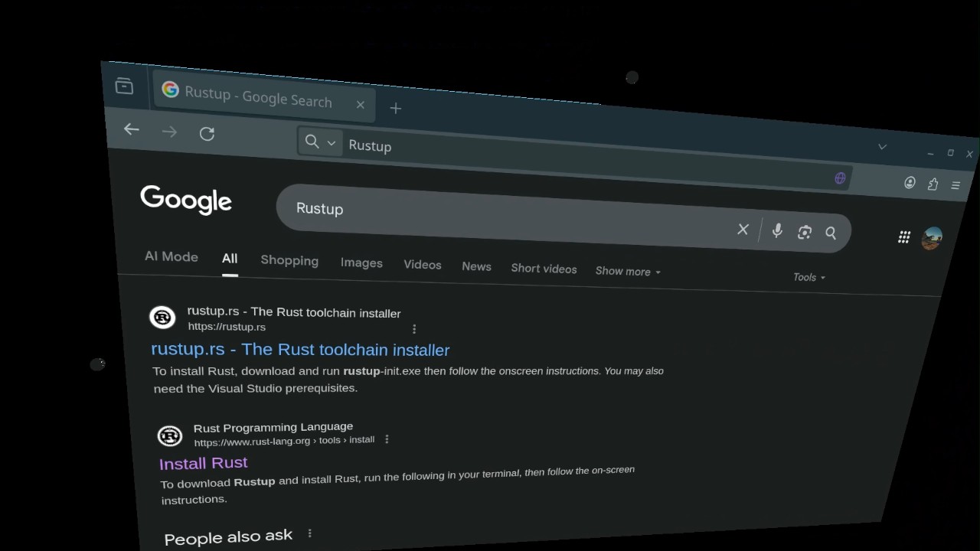Open the more options dots for the rustup.rs result
Image resolution: width=980 pixels, height=551 pixels.
pos(414,329)
